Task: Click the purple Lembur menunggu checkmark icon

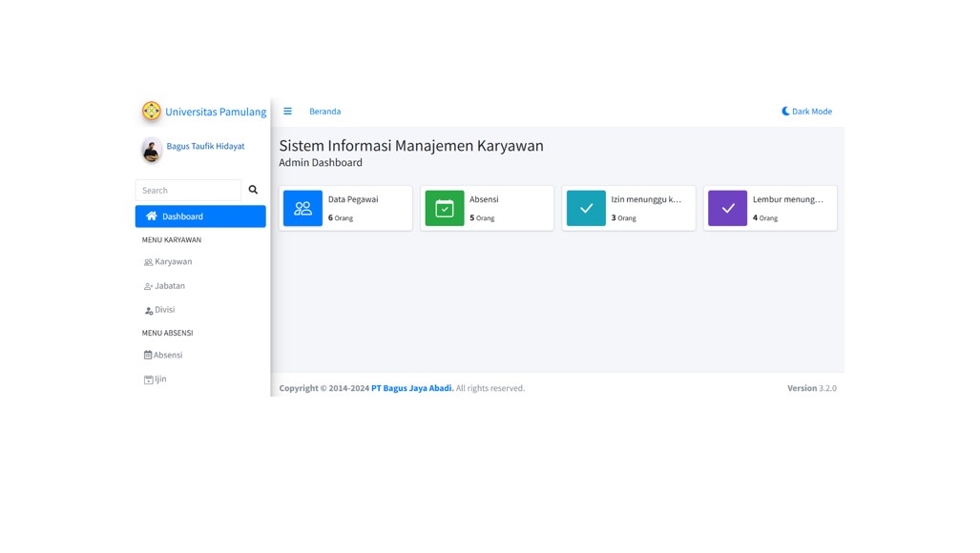Action: (x=727, y=208)
